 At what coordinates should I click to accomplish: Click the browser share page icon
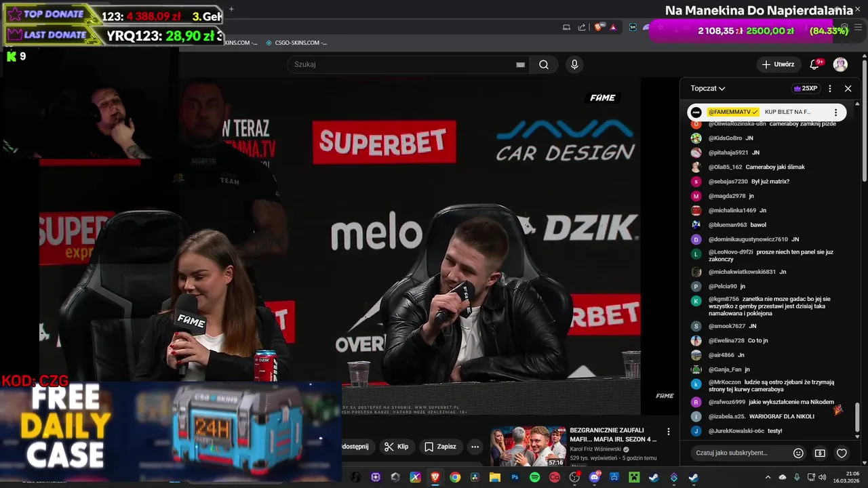582,27
